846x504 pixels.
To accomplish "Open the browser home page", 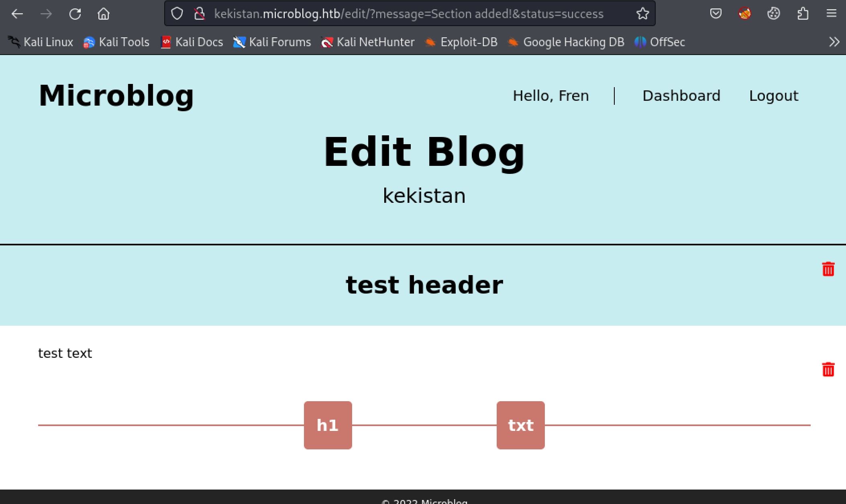I will [104, 14].
